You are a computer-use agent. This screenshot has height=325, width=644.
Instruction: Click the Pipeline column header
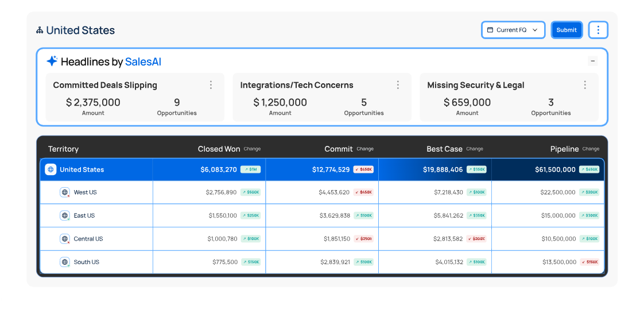click(564, 149)
